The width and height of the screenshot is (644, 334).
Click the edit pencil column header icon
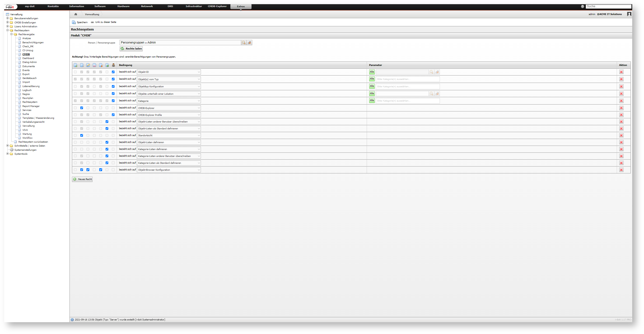point(88,65)
